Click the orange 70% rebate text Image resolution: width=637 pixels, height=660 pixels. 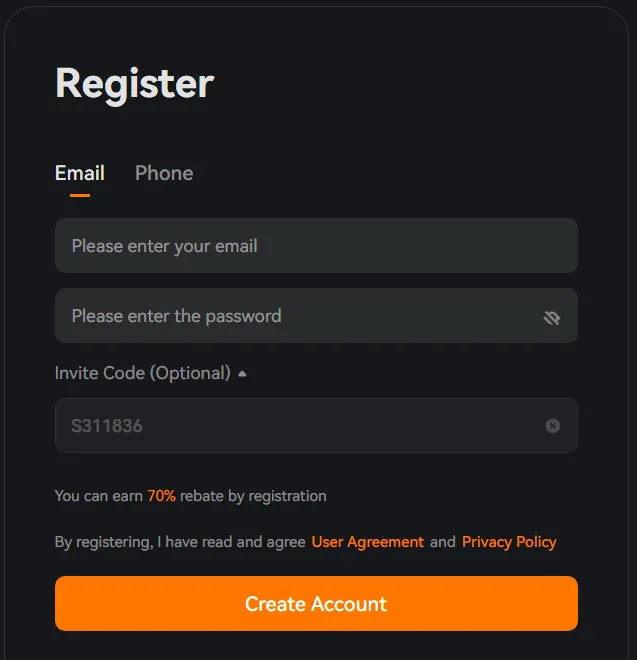click(x=162, y=496)
